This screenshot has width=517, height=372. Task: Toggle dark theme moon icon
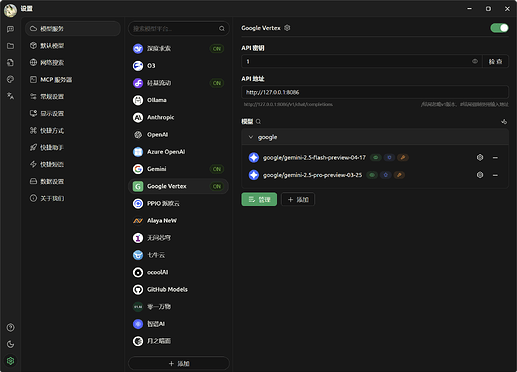pyautogui.click(x=10, y=344)
